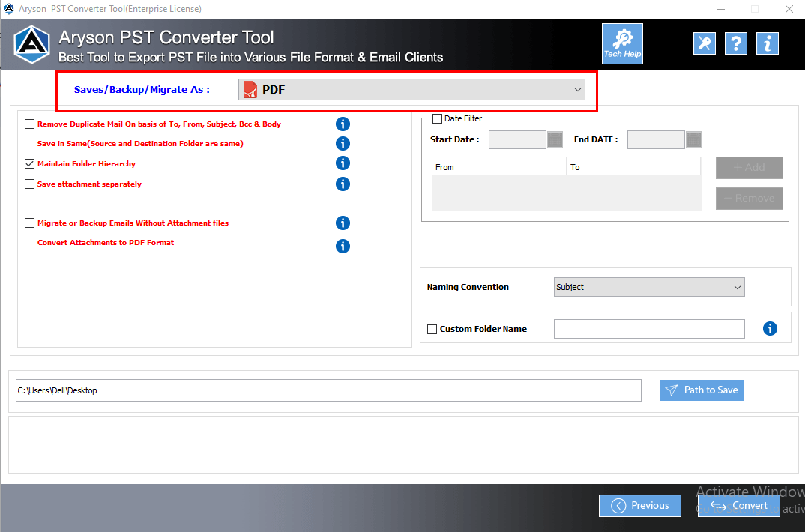Uncheck Maintain Folder Hierarchy
Screen dimensions: 805x532
(x=29, y=163)
